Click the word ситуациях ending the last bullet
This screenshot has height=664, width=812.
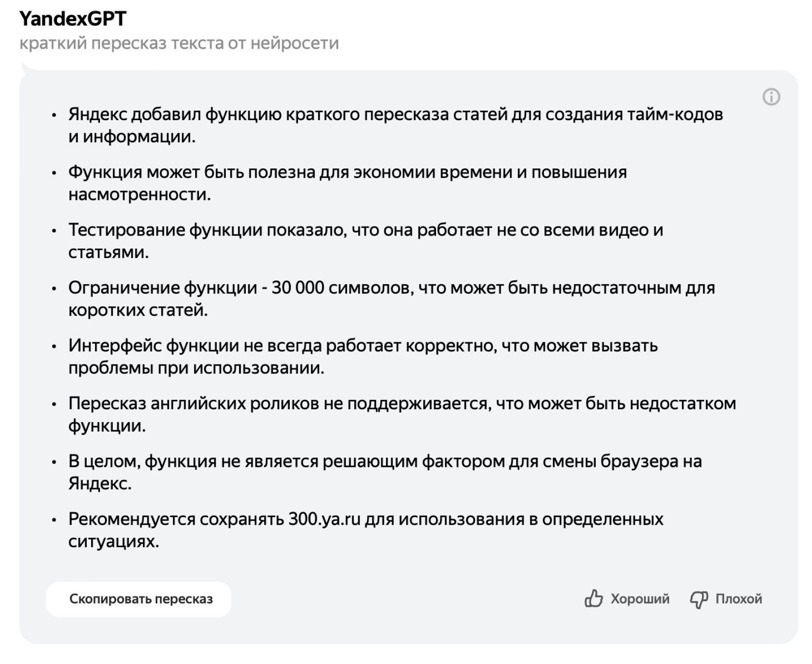click(114, 542)
